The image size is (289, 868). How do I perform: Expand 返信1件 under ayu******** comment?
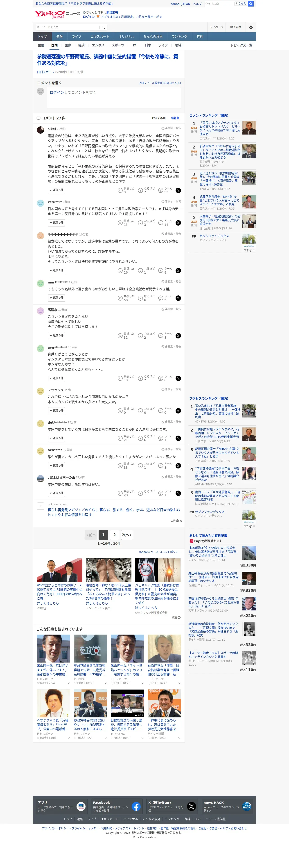56,378
